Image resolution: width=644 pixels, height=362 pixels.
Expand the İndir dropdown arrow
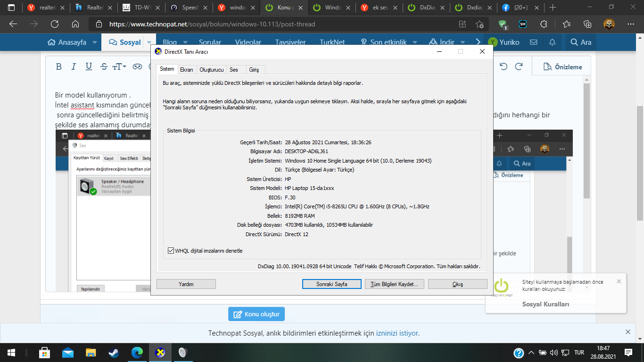coord(462,42)
